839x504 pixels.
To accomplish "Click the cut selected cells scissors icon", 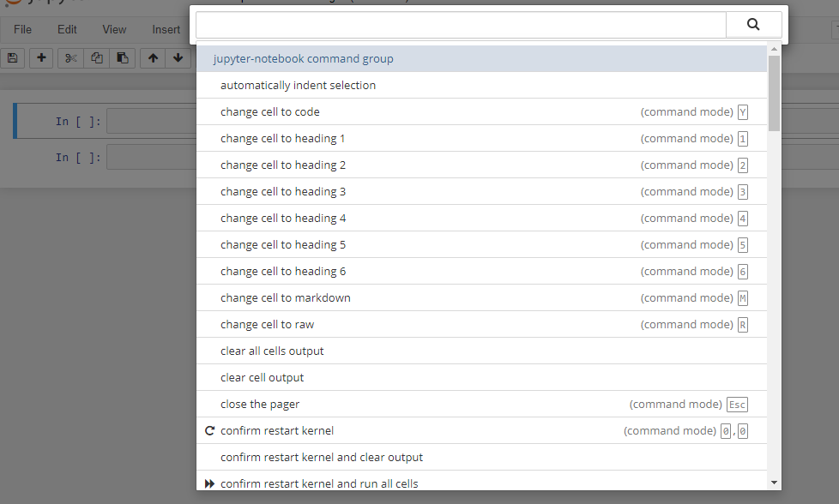I will click(x=70, y=57).
